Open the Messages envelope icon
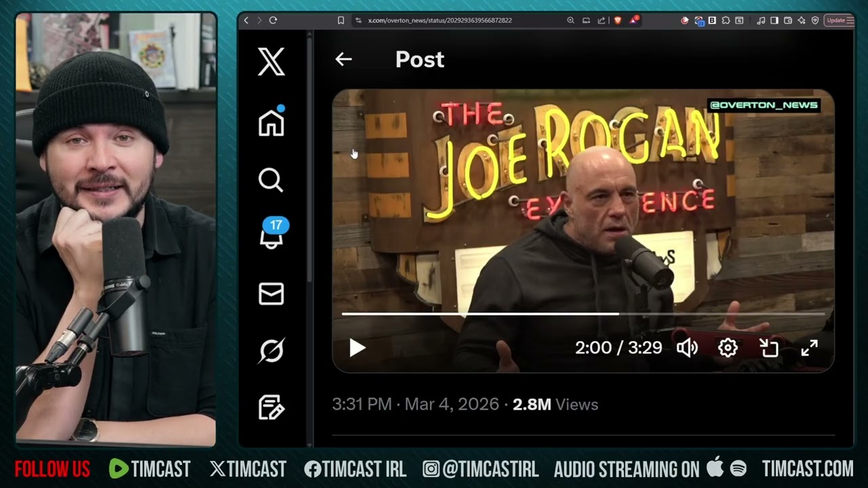868x488 pixels. tap(271, 293)
